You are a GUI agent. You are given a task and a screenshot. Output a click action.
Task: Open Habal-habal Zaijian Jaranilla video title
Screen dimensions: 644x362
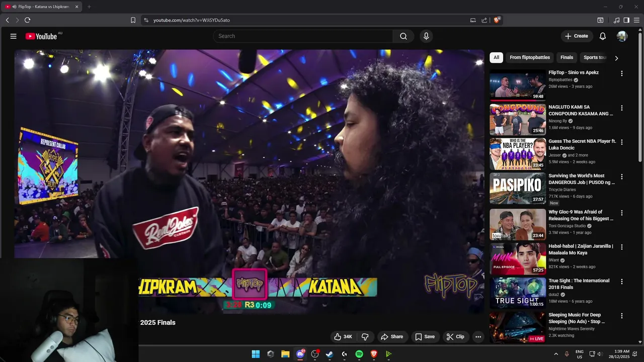coord(581,249)
